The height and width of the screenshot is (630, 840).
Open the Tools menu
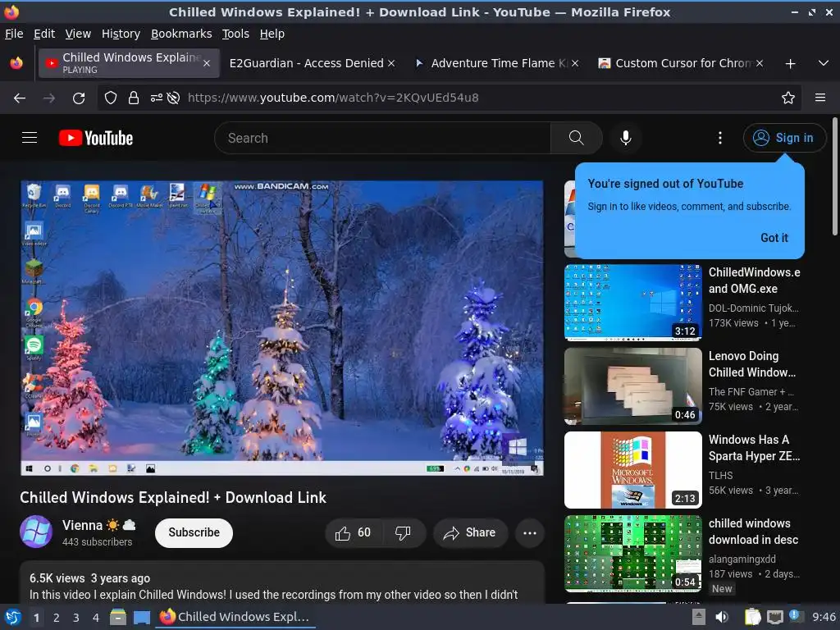click(x=235, y=34)
